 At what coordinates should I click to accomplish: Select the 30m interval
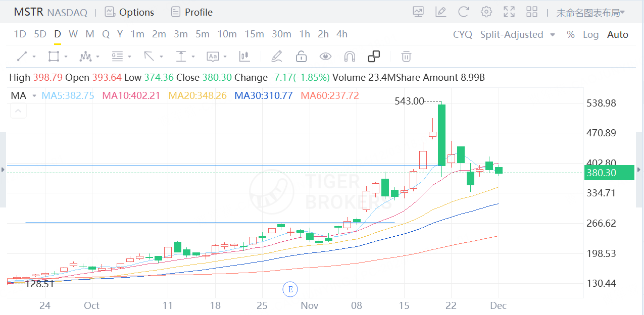click(281, 34)
